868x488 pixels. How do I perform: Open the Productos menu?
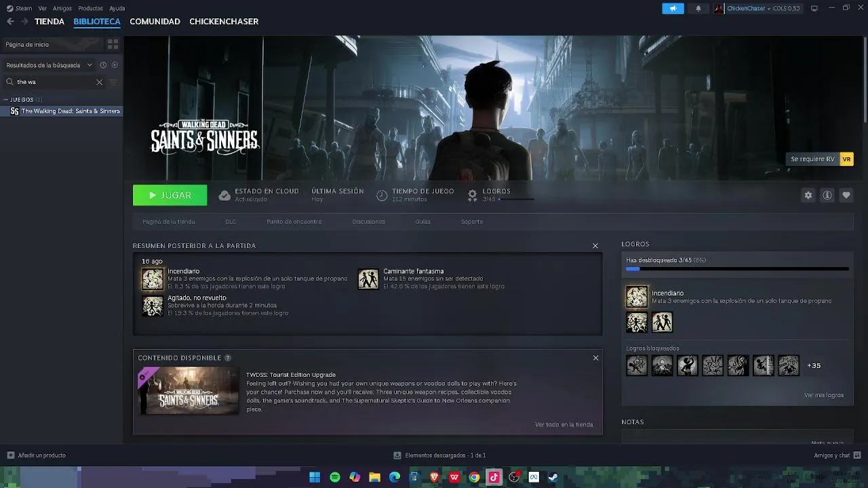(x=90, y=8)
